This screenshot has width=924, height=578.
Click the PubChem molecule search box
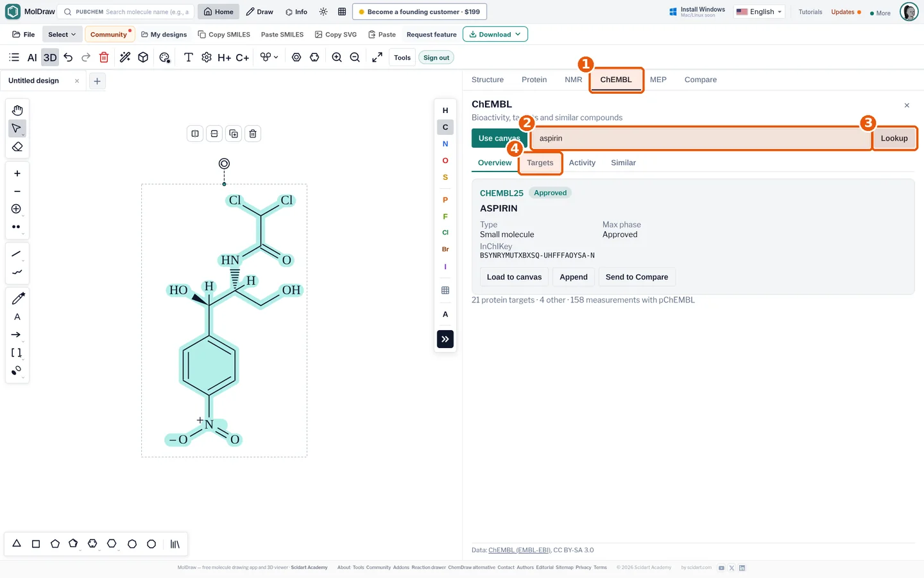point(126,12)
